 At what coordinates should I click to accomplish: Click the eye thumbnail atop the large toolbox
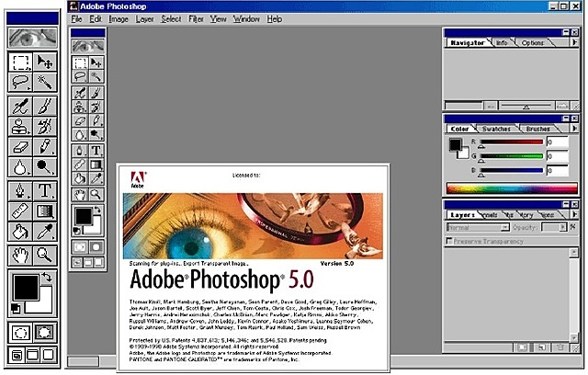tap(33, 38)
